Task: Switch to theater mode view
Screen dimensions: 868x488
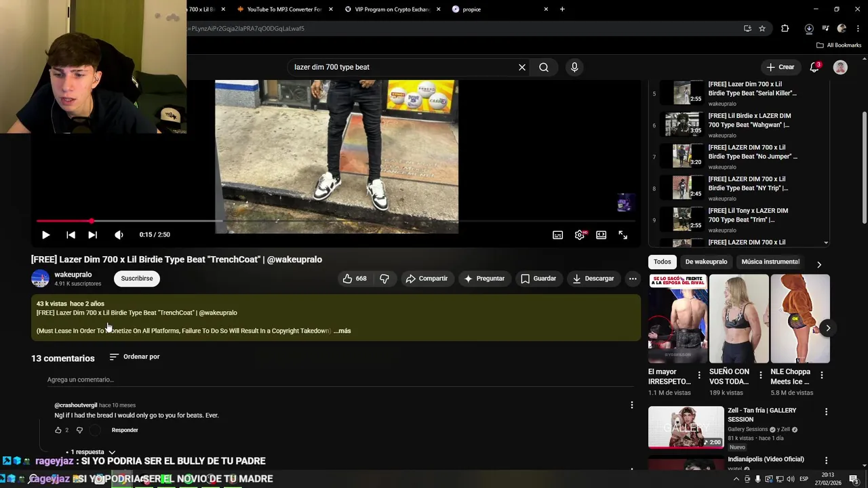Action: point(601,235)
